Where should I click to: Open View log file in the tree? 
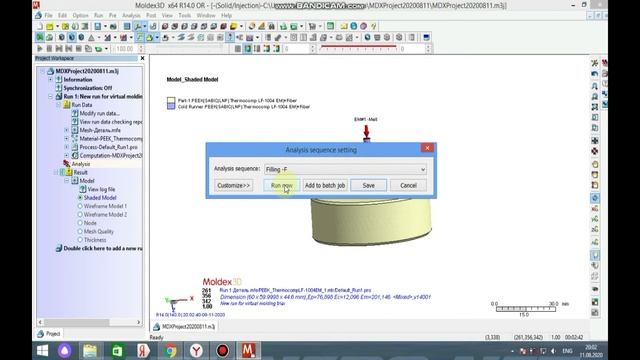101,189
